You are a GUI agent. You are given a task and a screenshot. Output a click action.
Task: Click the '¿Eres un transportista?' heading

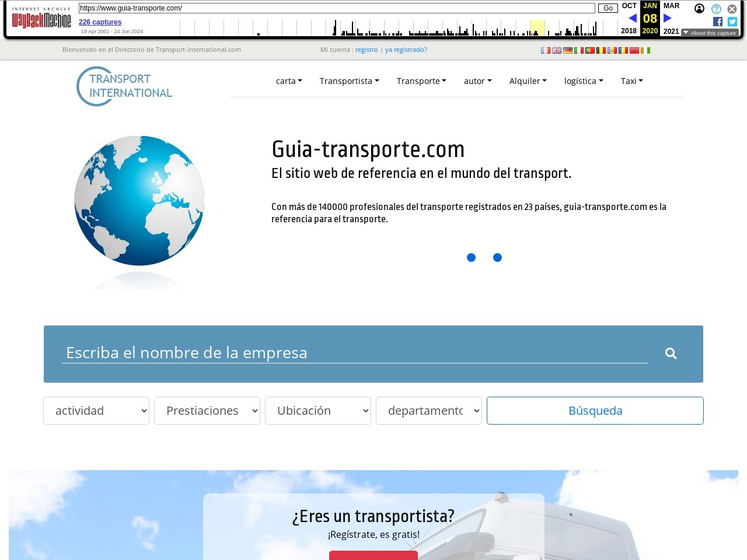tap(373, 516)
